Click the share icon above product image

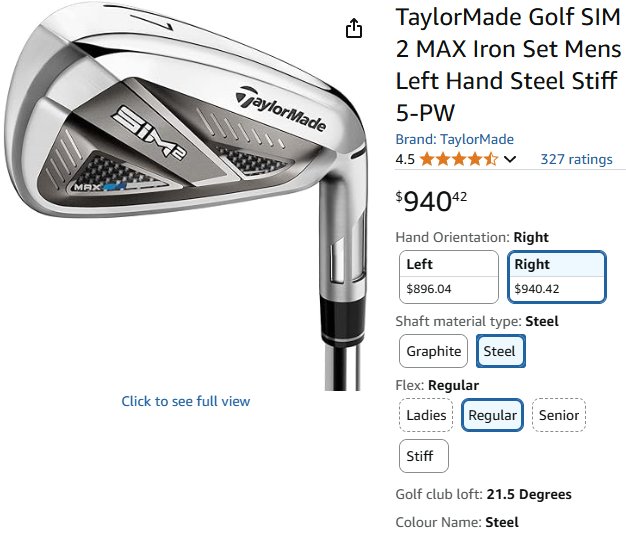tap(354, 28)
